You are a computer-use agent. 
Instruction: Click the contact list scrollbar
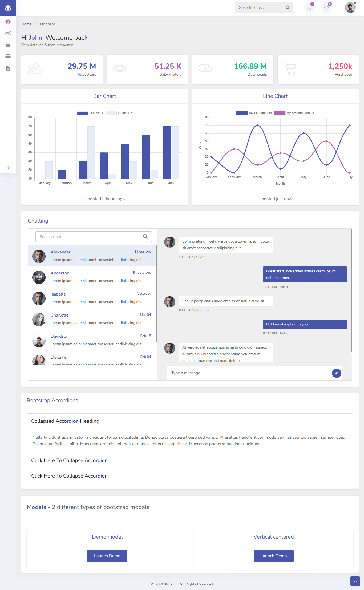(x=157, y=293)
